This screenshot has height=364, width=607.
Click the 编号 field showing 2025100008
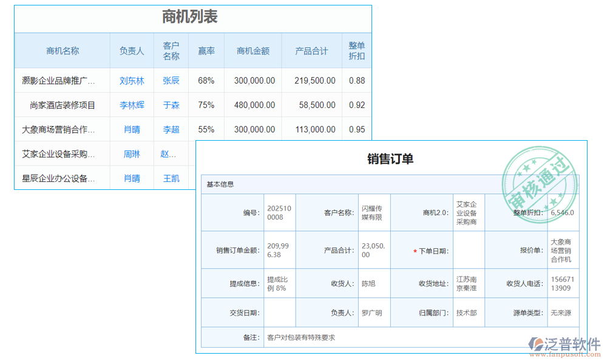(279, 212)
